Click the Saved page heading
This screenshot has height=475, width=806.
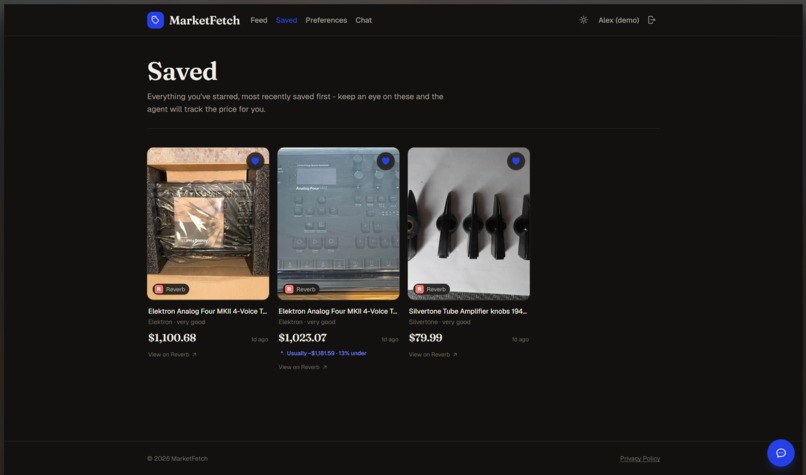182,71
